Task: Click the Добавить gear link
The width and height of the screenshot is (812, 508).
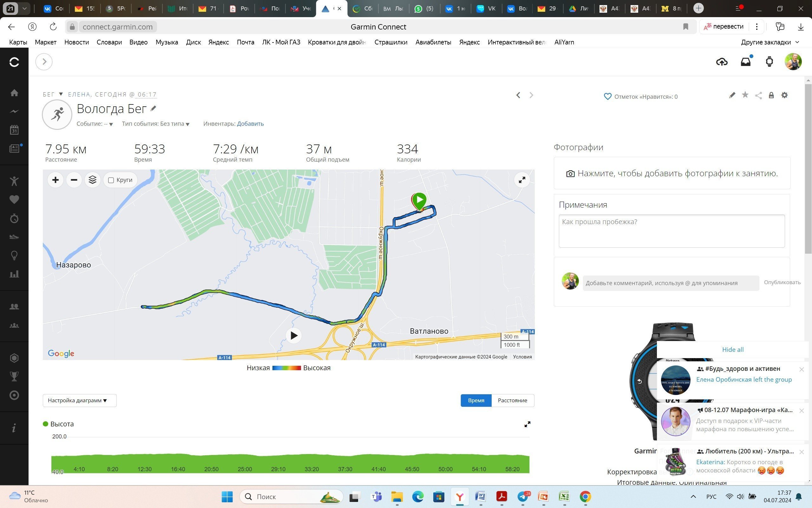Action: click(250, 124)
